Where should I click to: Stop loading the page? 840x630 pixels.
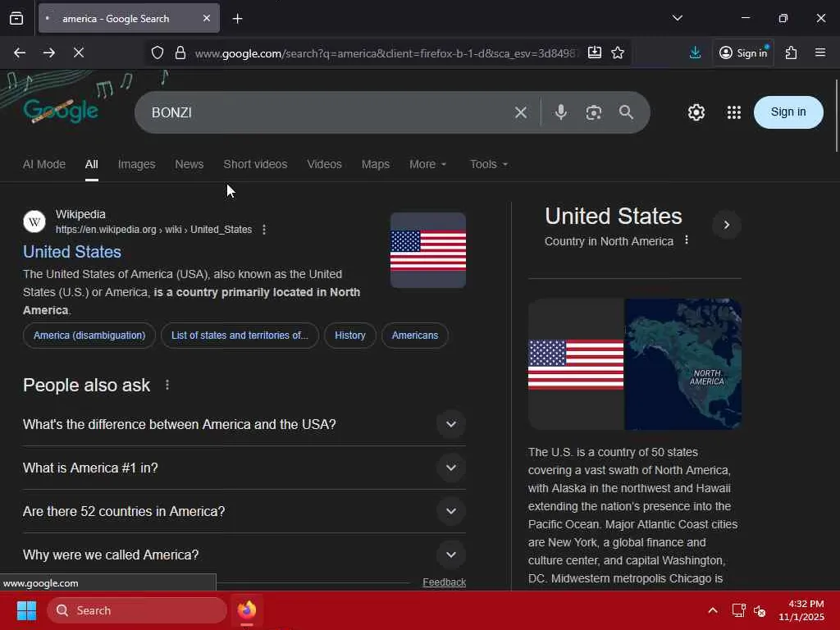(x=78, y=52)
